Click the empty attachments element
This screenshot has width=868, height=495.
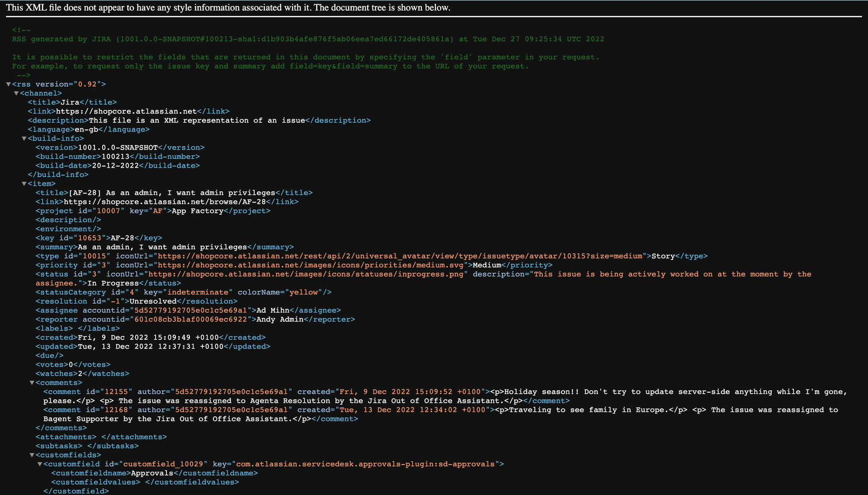pos(101,437)
